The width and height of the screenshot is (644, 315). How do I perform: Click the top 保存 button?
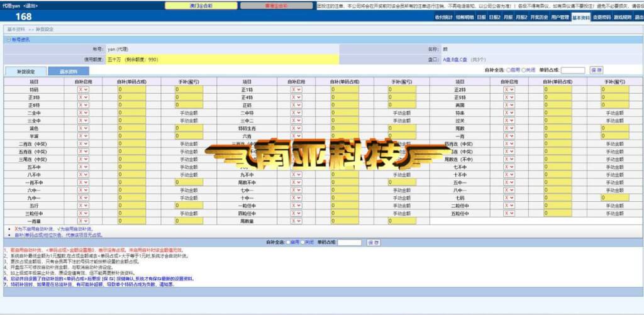pyautogui.click(x=597, y=70)
